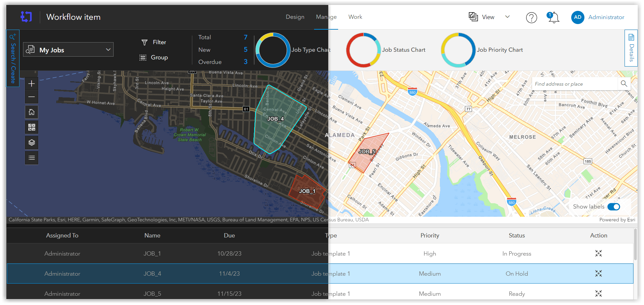644x305 pixels.
Task: Zoom to JOB_4 using its action icon
Action: click(x=598, y=273)
